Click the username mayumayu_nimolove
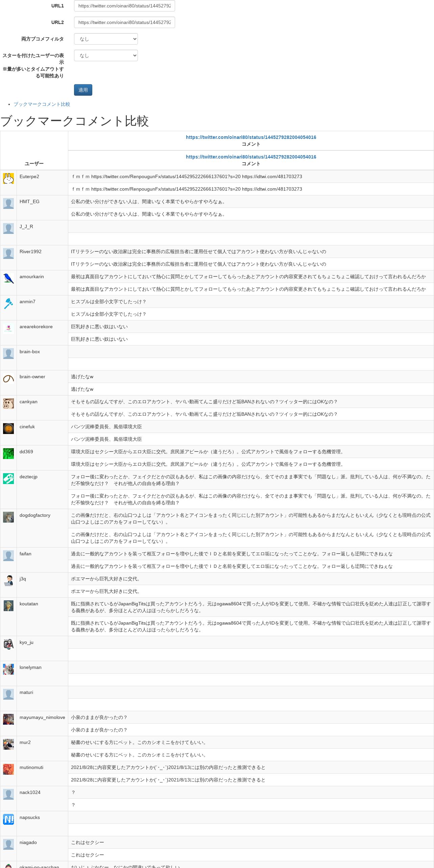434x868 pixels. click(x=42, y=717)
